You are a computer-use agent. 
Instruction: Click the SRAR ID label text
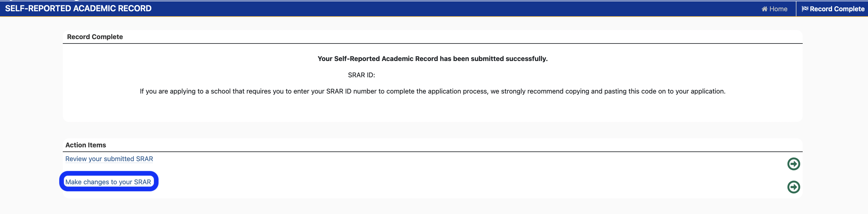[361, 75]
